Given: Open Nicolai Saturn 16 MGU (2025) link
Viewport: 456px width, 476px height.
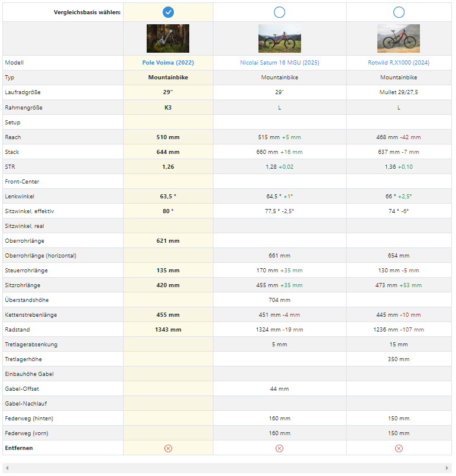Looking at the screenshot, I should coord(280,63).
